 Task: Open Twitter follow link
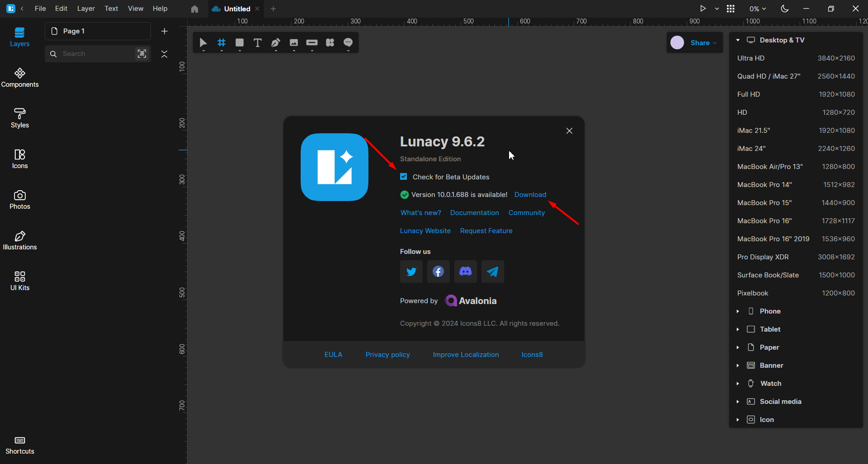[x=411, y=272]
